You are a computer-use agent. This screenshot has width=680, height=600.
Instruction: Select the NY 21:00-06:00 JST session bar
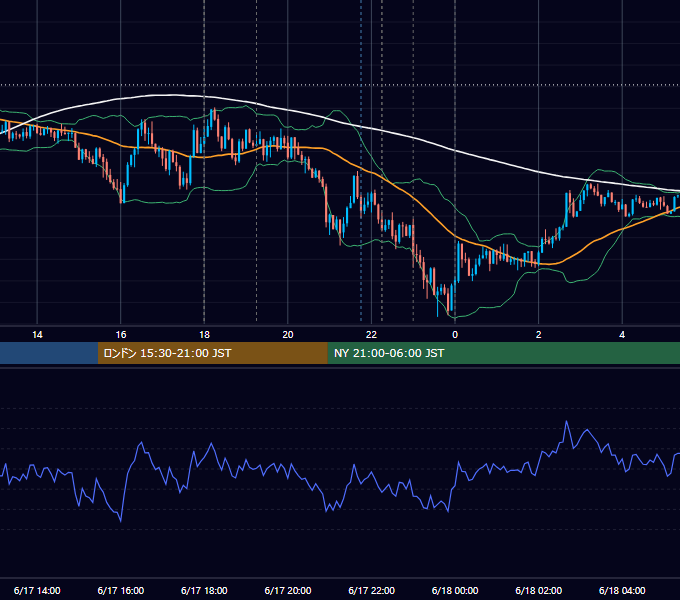pyautogui.click(x=503, y=353)
